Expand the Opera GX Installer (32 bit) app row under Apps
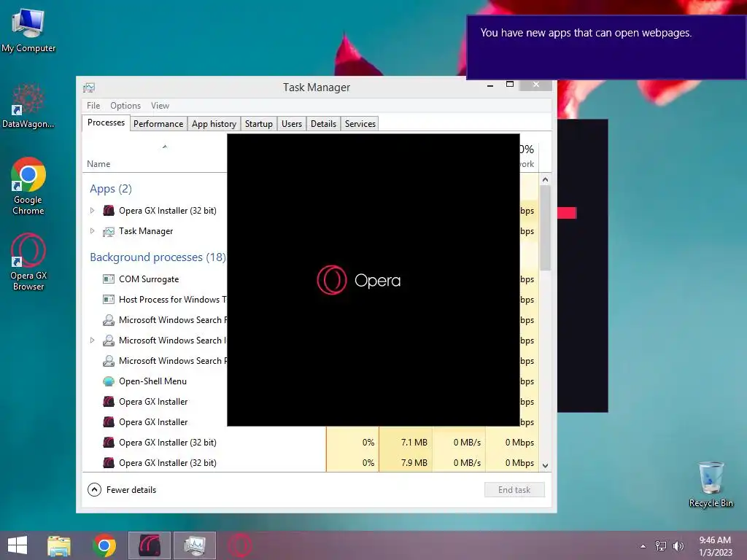 tap(93, 211)
